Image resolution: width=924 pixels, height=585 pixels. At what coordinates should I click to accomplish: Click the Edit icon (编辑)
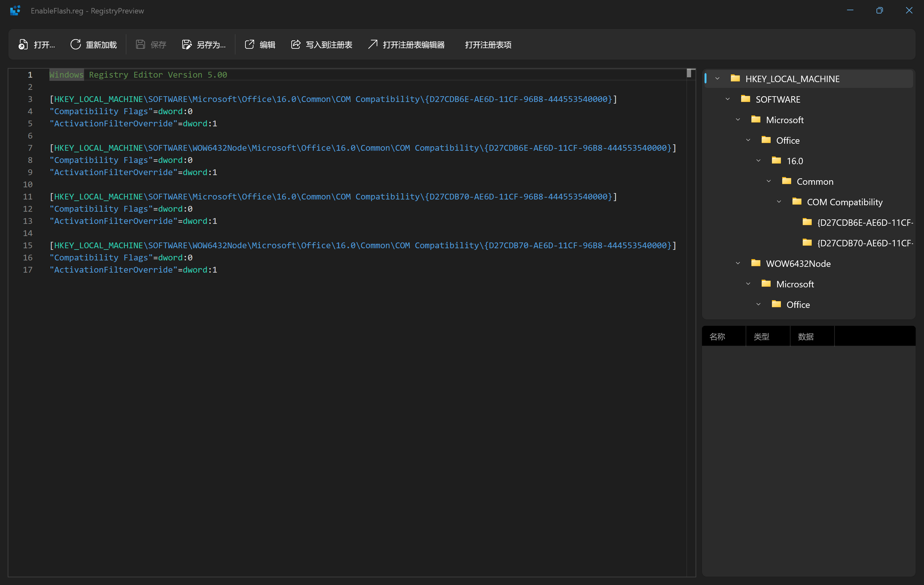[249, 45]
